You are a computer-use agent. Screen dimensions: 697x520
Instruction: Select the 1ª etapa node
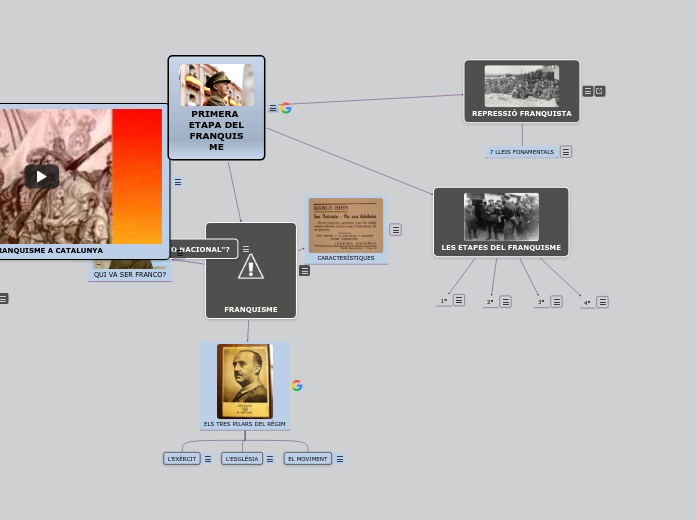point(444,301)
